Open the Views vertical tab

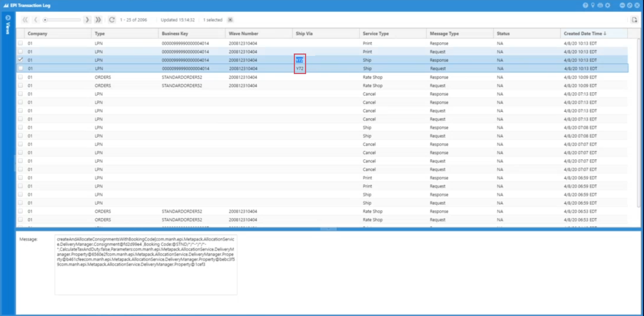(8, 28)
